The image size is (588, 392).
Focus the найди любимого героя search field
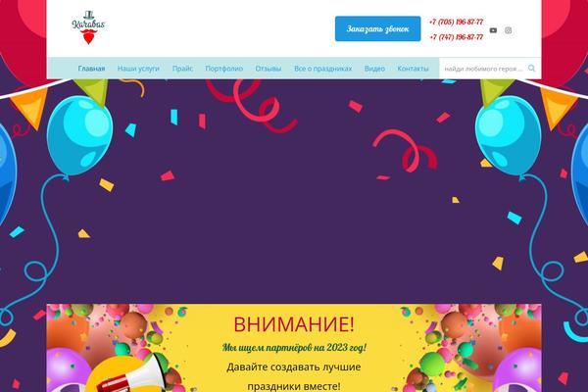pyautogui.click(x=484, y=69)
